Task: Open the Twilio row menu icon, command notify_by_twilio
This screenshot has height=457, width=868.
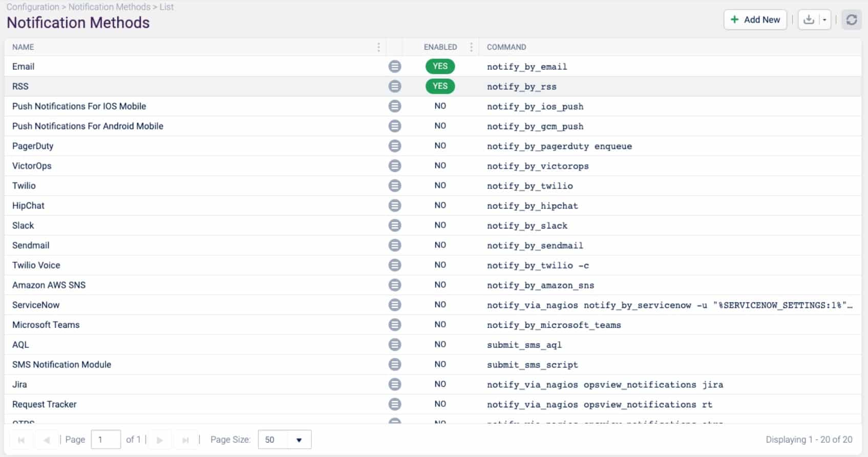Action: coord(394,185)
